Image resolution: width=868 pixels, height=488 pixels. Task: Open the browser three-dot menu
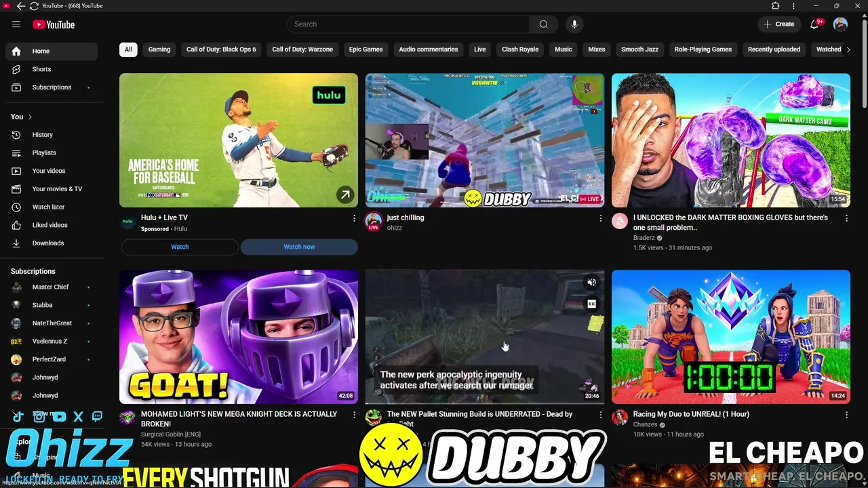click(x=794, y=5)
